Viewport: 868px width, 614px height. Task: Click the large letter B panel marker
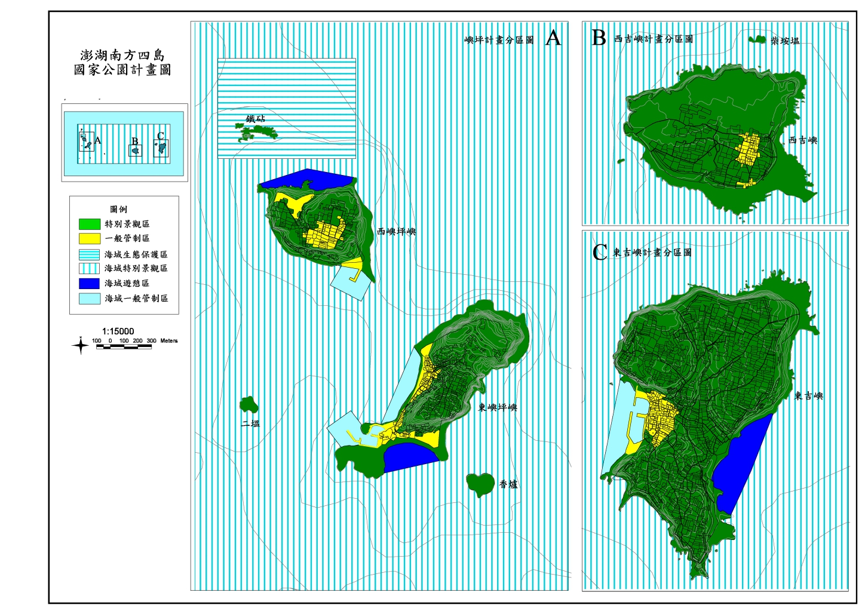coord(599,38)
